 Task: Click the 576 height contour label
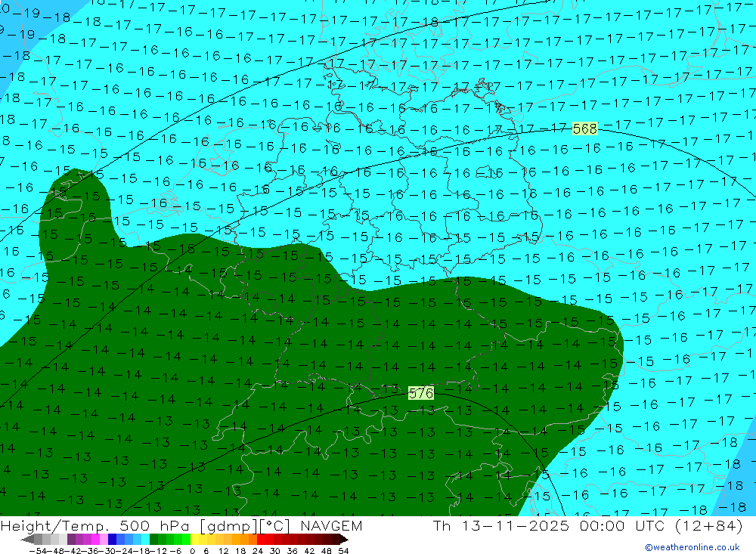(x=421, y=393)
